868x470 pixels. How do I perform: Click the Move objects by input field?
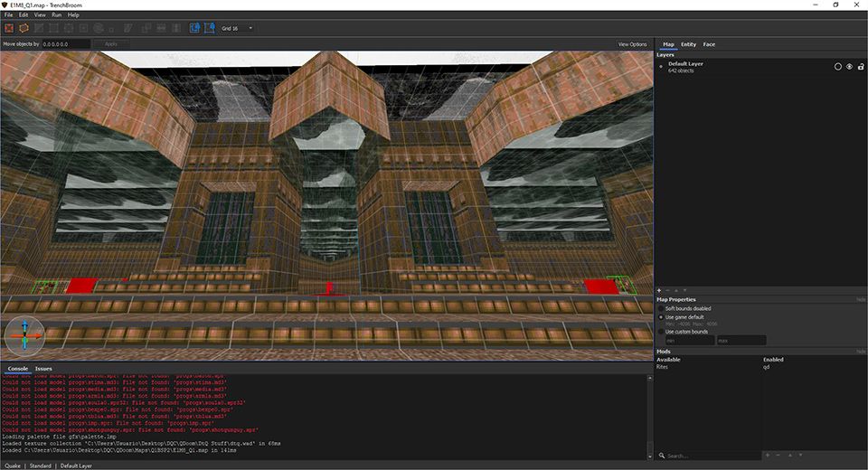(x=65, y=43)
